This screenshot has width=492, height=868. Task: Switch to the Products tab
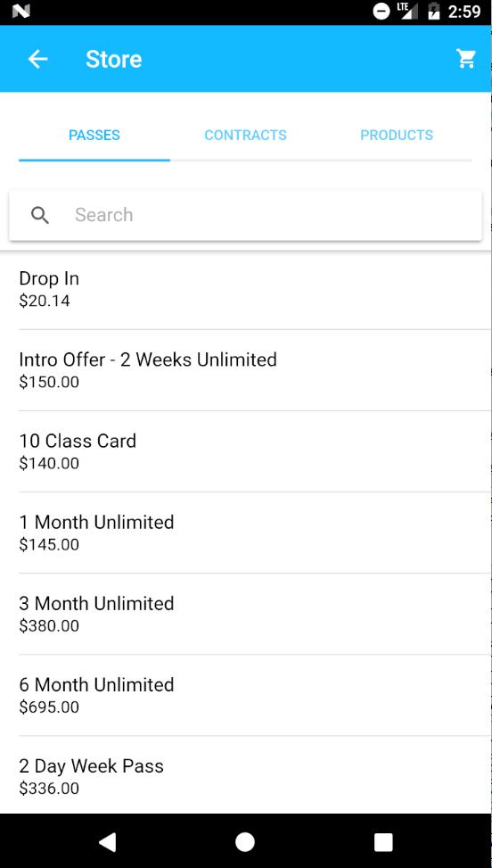(397, 135)
